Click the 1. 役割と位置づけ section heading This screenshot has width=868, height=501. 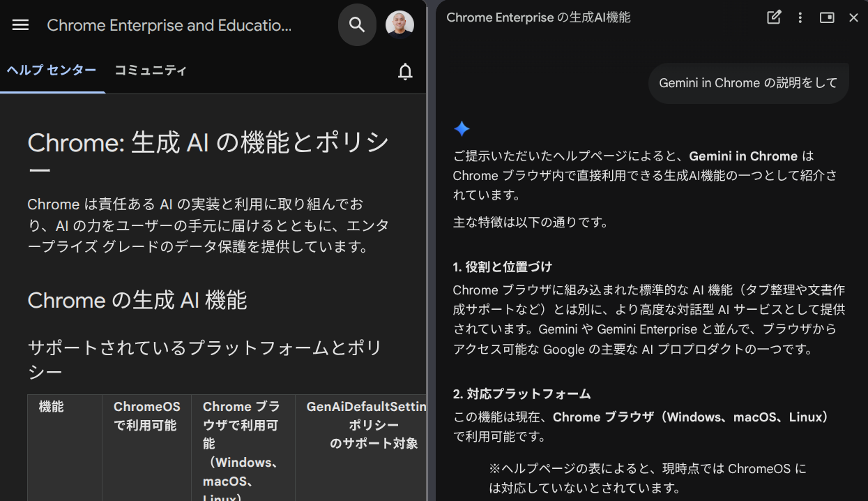[x=502, y=267]
